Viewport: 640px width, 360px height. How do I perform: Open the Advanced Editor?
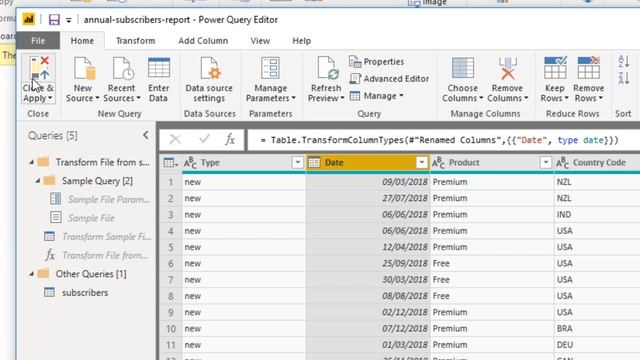click(389, 79)
